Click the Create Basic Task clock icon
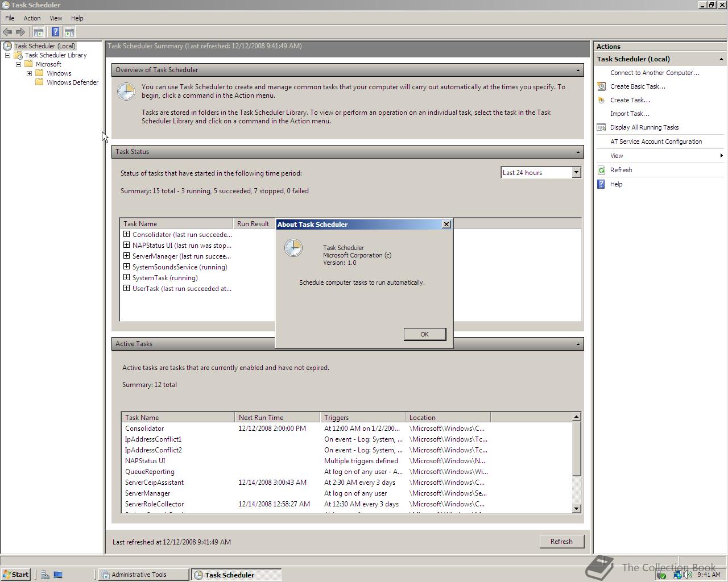 (x=601, y=86)
